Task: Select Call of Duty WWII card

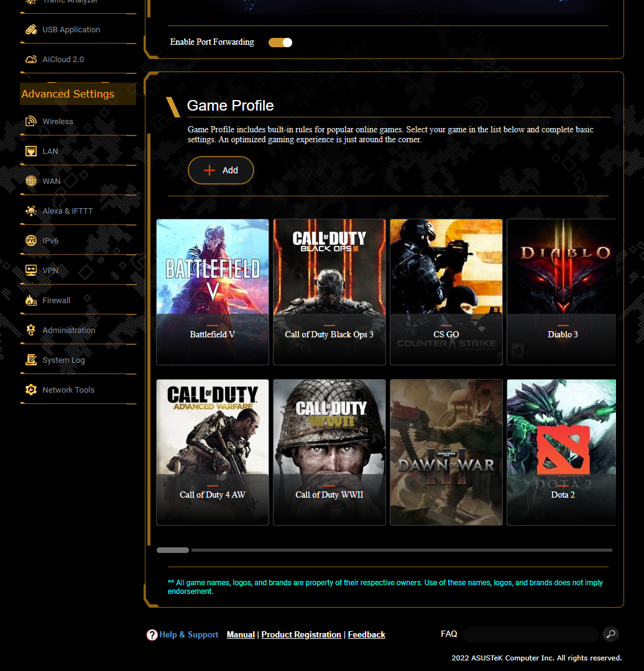Action: pyautogui.click(x=329, y=452)
